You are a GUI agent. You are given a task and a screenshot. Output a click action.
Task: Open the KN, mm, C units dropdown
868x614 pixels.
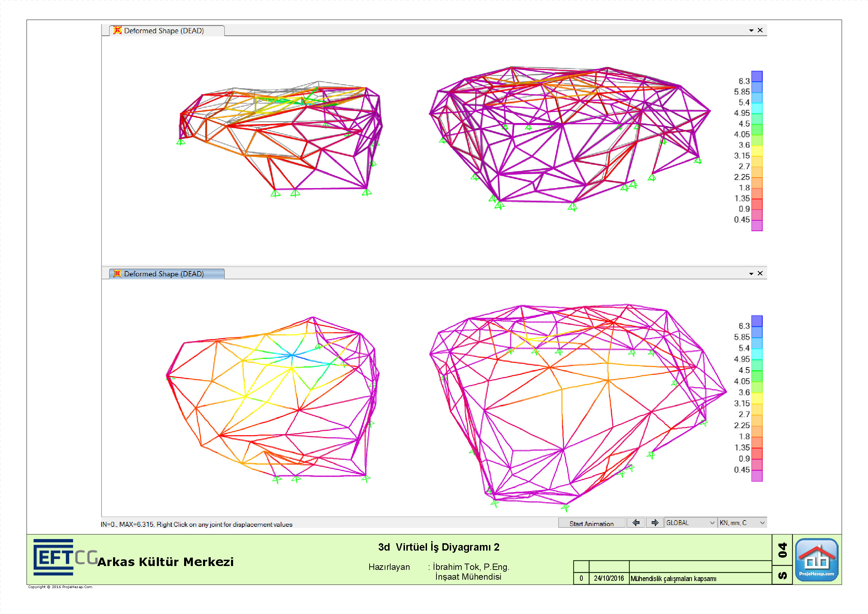tap(742, 523)
